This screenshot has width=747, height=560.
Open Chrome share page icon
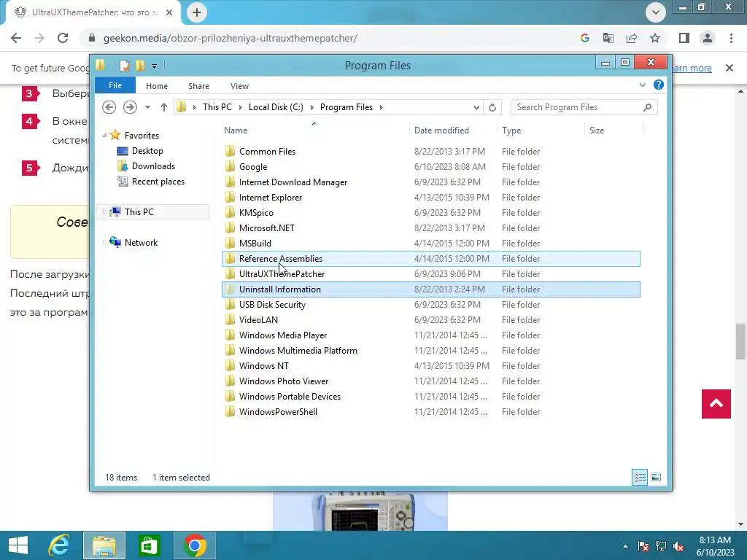[x=632, y=38]
